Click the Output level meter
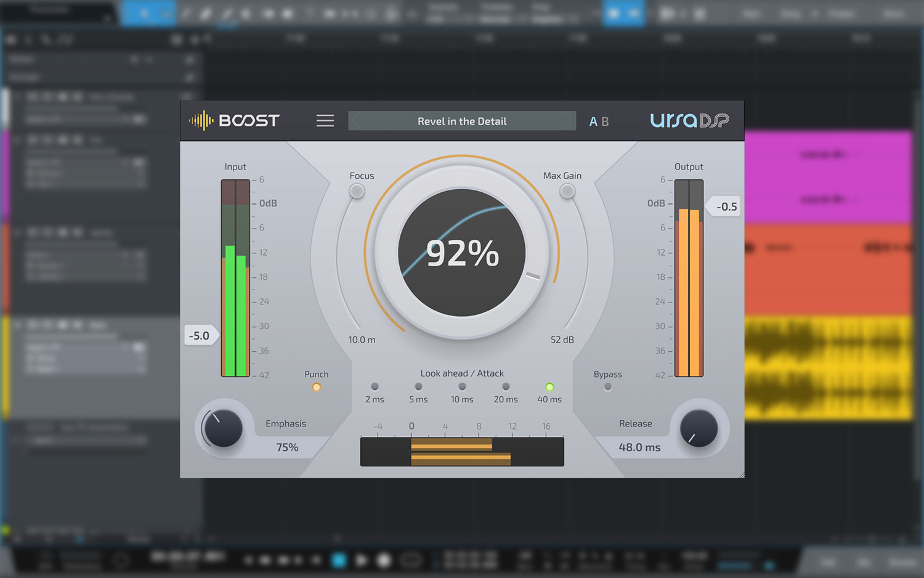Viewport: 924px width, 578px height. click(689, 278)
